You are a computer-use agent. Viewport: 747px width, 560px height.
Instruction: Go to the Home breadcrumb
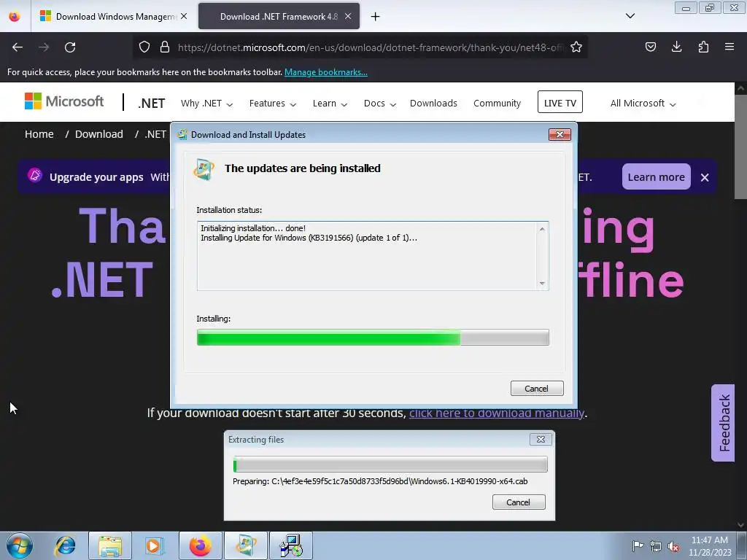click(x=39, y=134)
